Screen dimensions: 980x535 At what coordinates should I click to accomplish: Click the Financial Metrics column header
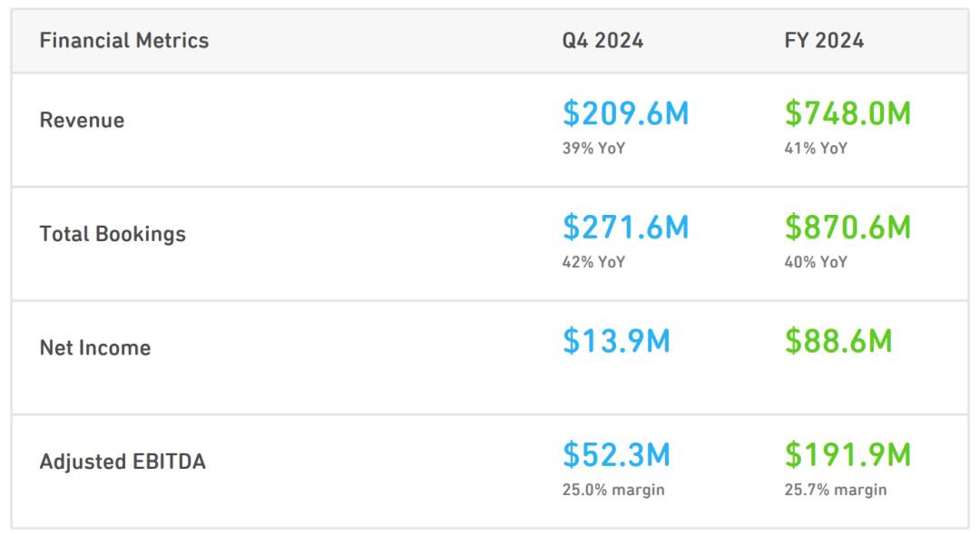(123, 41)
